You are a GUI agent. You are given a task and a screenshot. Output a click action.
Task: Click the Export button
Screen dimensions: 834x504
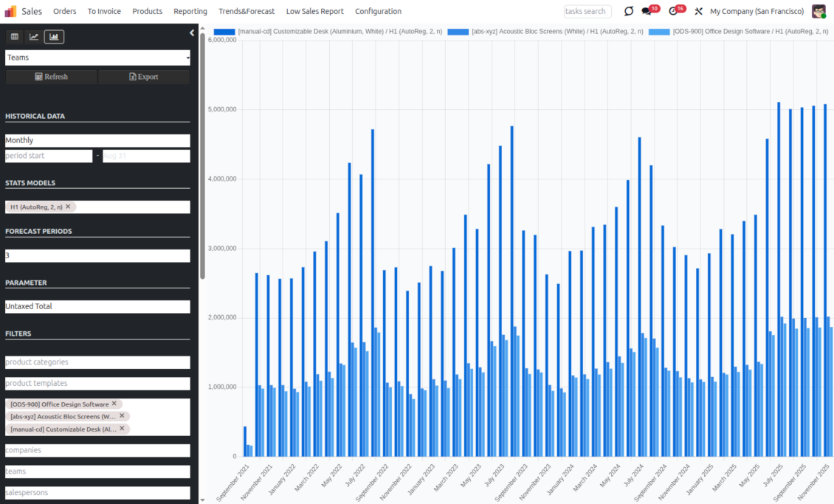(144, 77)
